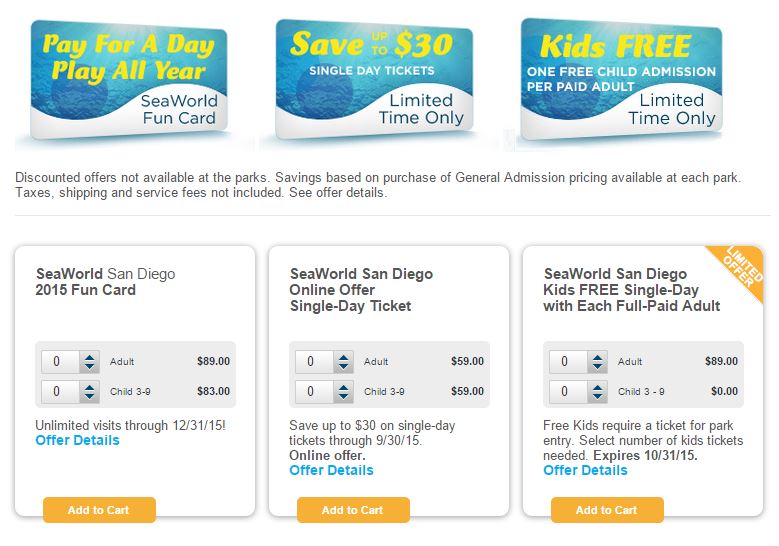
Task: Decrease Online Offer Child 3-9 quantity down arrow
Action: [343, 396]
